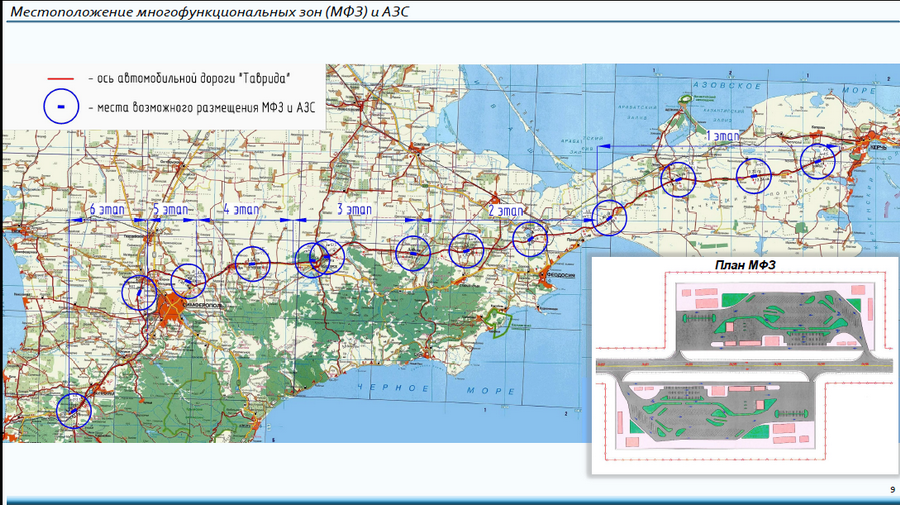Select the '2 этап' stage label
900x505 pixels.
point(506,211)
